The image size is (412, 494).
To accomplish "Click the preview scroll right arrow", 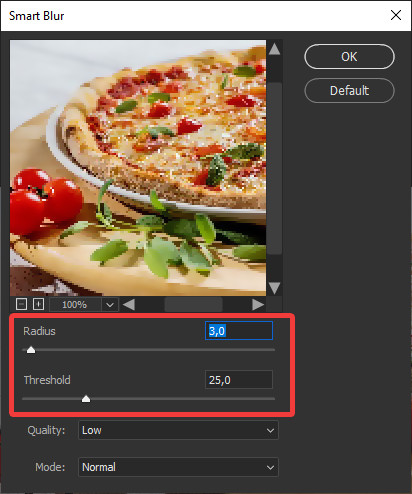I will click(x=258, y=305).
